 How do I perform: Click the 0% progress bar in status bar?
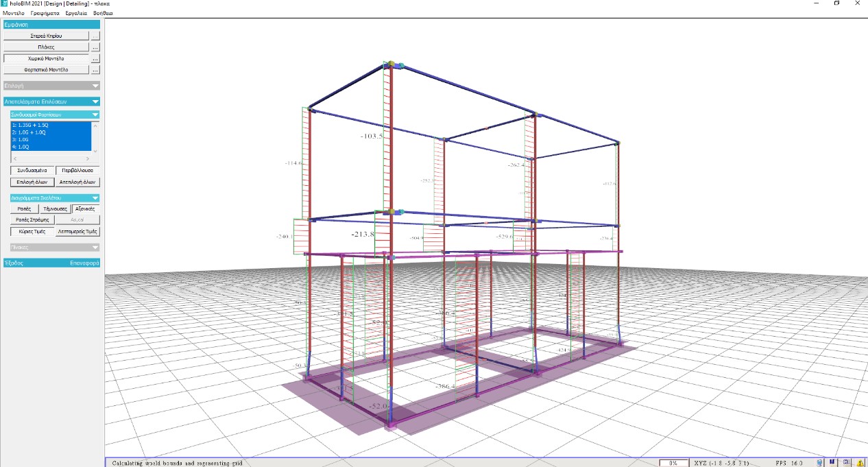673,463
